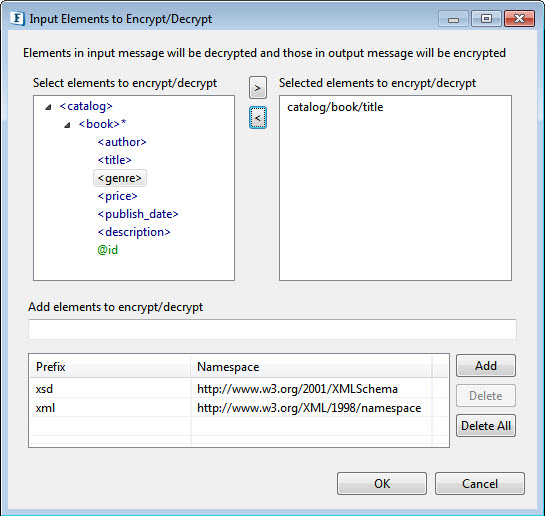
Task: Focus the Add elements text field
Action: [272, 329]
